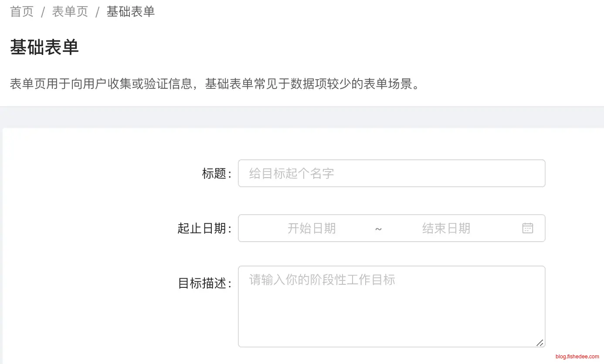
Task: Click the gray band above form card
Action: pos(302,117)
